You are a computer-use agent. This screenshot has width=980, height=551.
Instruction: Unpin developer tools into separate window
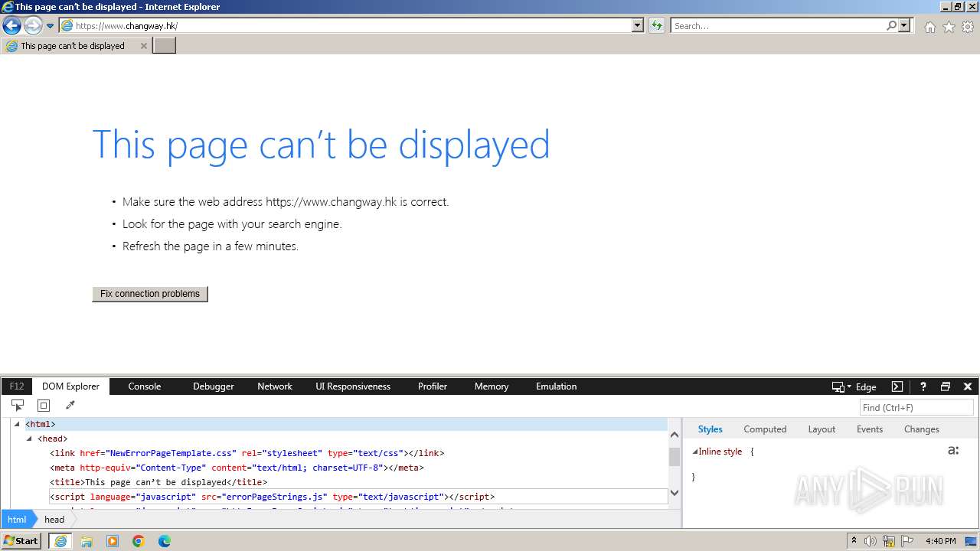[946, 386]
